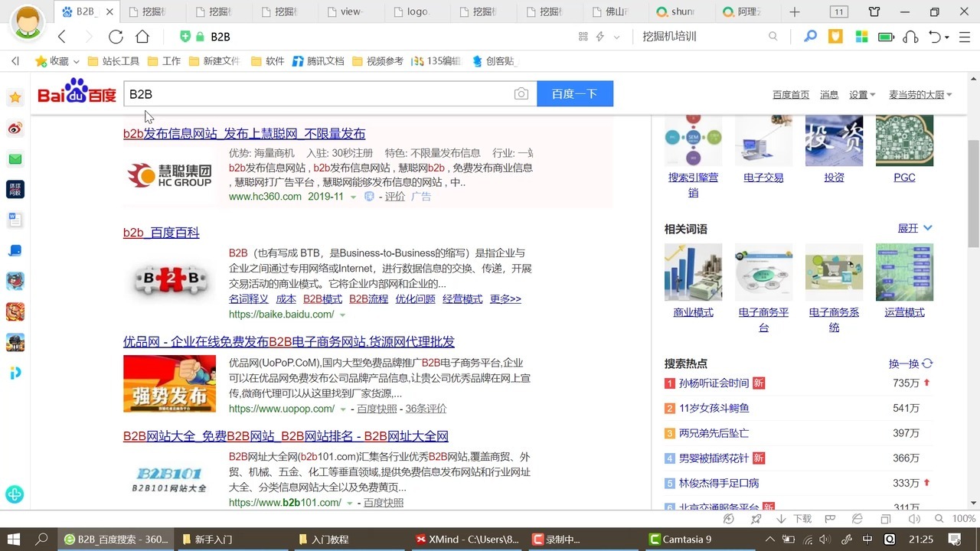The width and height of the screenshot is (980, 551).
Task: Open the b2b_百度百科 result link
Action: [x=162, y=233]
